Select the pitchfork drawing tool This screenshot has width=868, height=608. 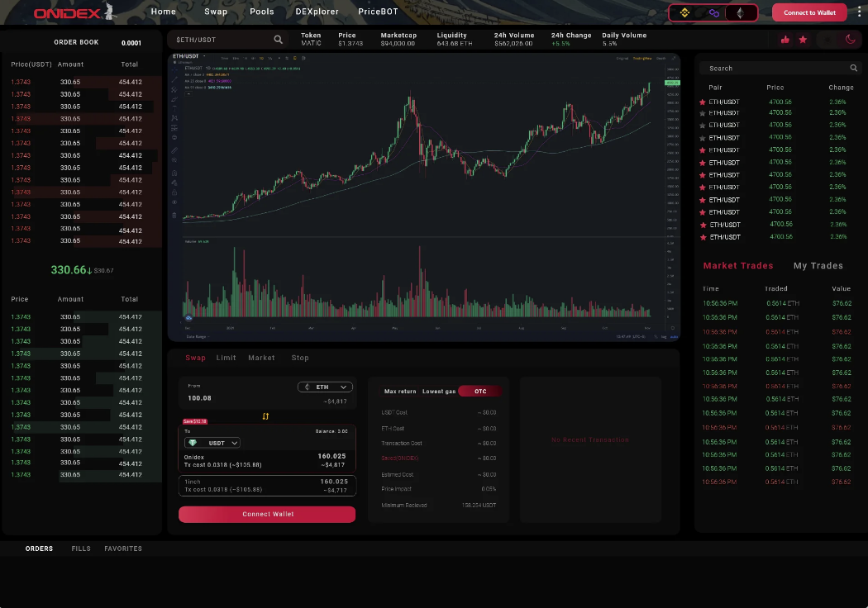pos(174,89)
